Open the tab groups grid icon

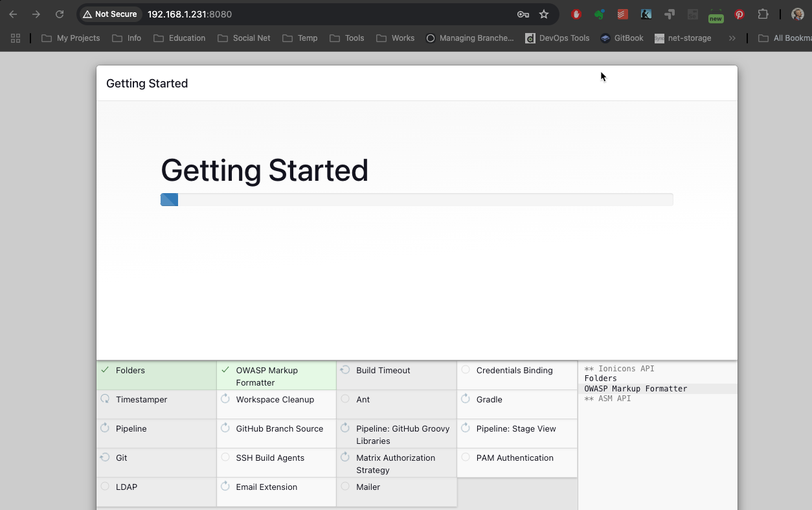click(16, 38)
